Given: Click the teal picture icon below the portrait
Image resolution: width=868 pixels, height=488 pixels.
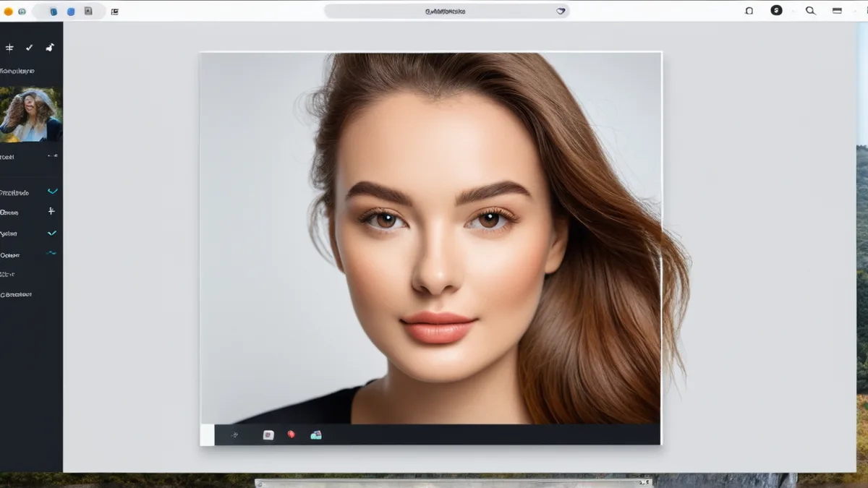Looking at the screenshot, I should 316,435.
